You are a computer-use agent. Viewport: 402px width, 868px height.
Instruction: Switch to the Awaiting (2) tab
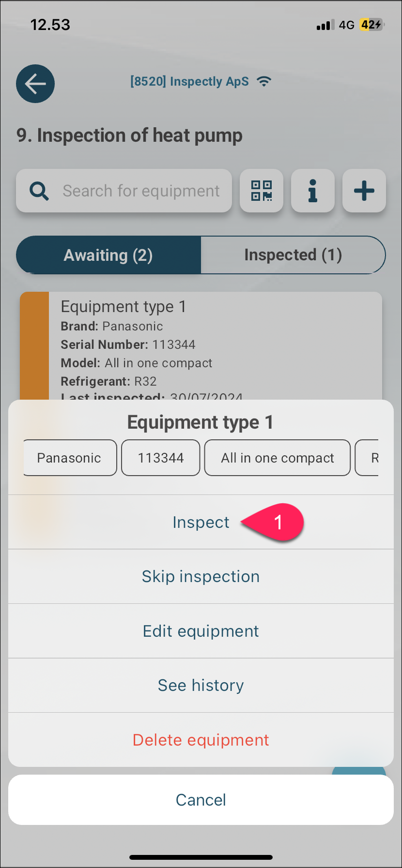click(x=108, y=255)
